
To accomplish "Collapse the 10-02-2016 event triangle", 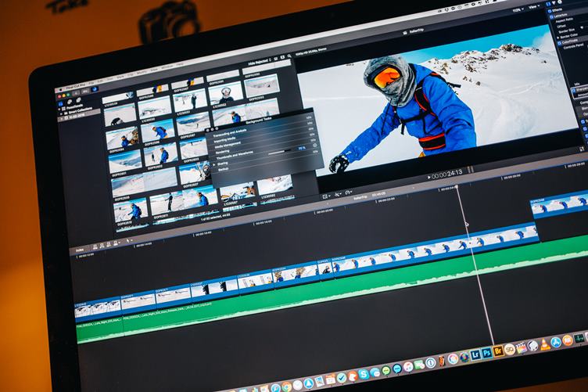I will click(62, 119).
